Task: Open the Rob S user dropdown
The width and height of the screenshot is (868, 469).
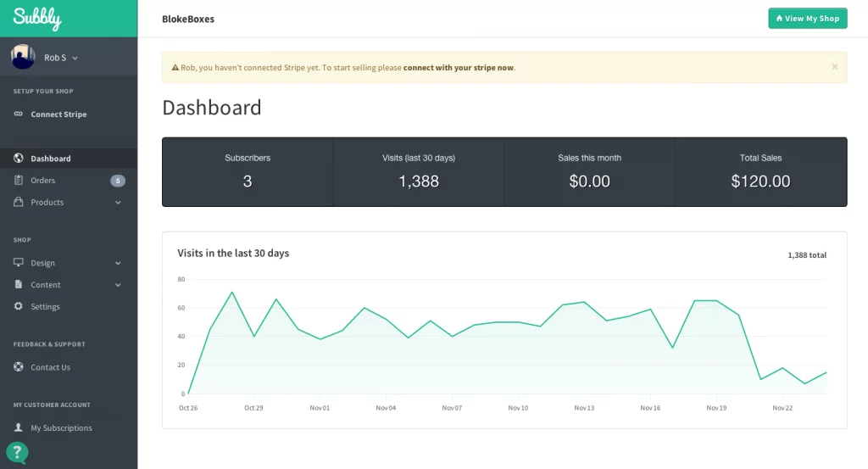Action: 62,58
